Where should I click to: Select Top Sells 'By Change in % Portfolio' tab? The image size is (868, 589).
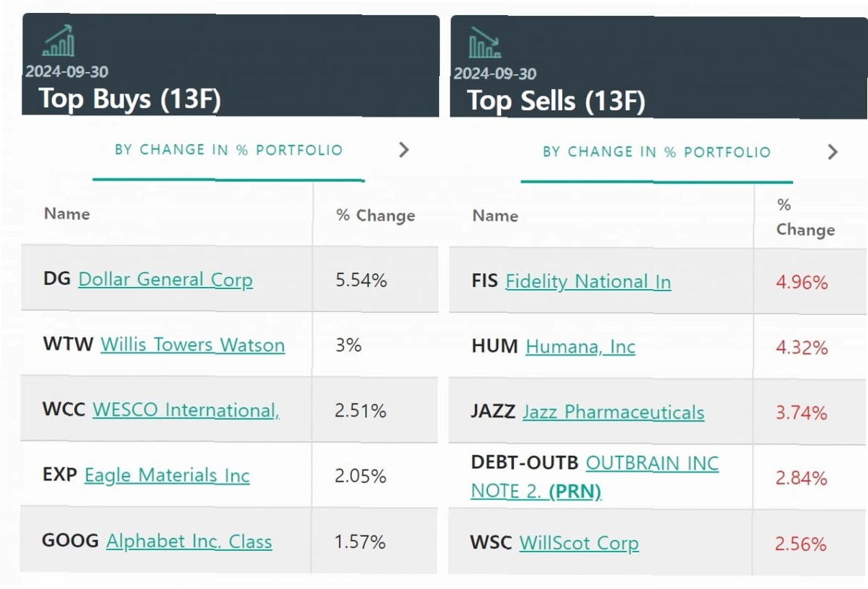click(x=656, y=152)
